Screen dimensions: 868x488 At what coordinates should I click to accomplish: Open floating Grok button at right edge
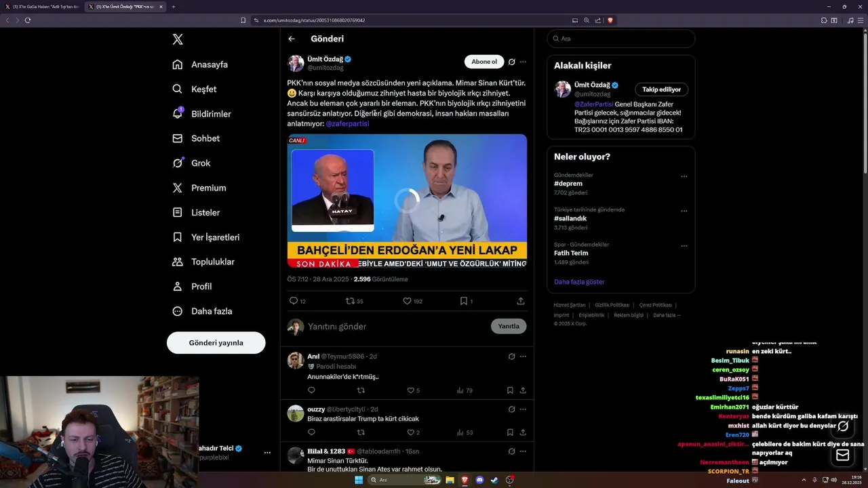point(843,426)
